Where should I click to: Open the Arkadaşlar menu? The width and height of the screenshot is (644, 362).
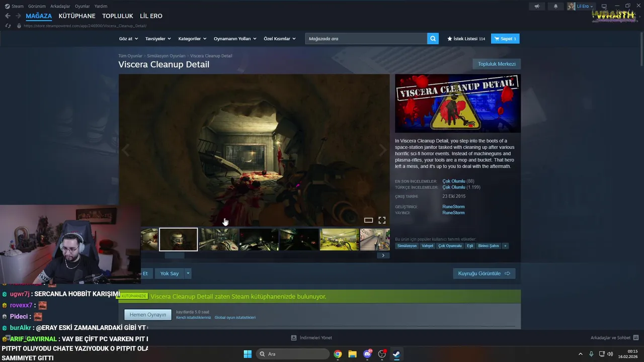coord(60,6)
